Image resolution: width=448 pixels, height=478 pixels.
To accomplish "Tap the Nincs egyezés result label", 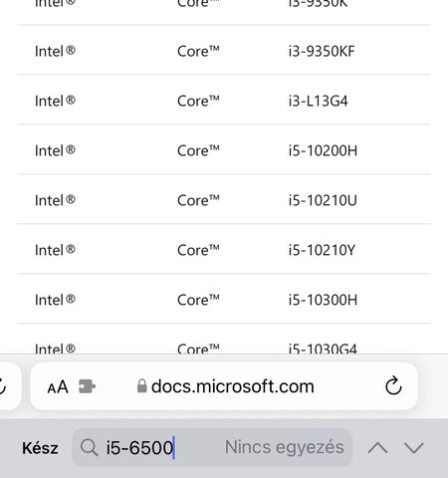I will (285, 447).
